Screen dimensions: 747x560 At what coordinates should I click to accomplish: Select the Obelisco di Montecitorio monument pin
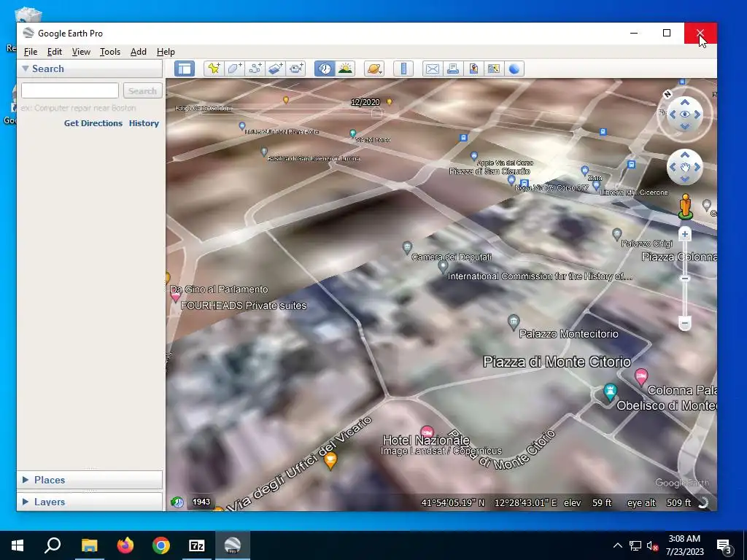(610, 392)
